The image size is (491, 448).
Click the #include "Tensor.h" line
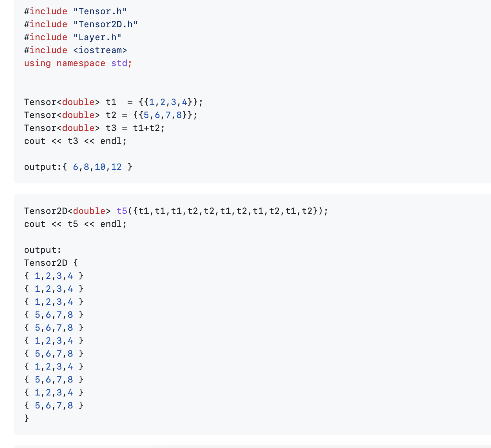[x=75, y=11]
